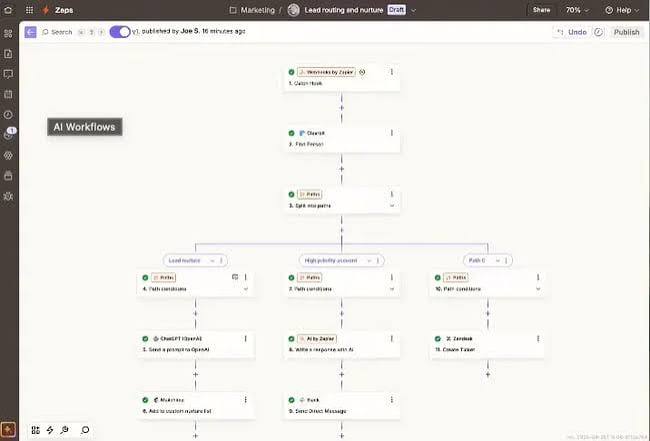
Task: Open path options dots on Path C
Action: click(x=506, y=261)
